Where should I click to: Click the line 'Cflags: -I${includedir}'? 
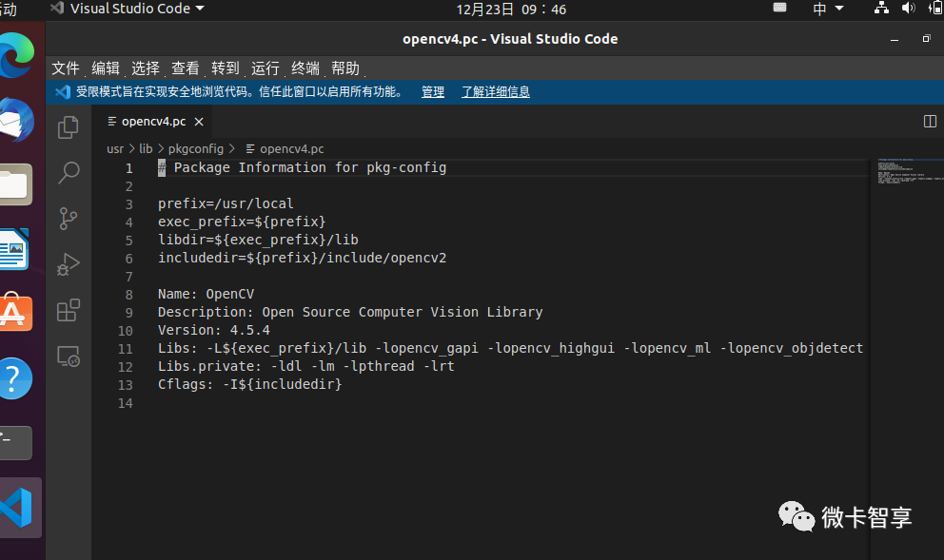[250, 384]
